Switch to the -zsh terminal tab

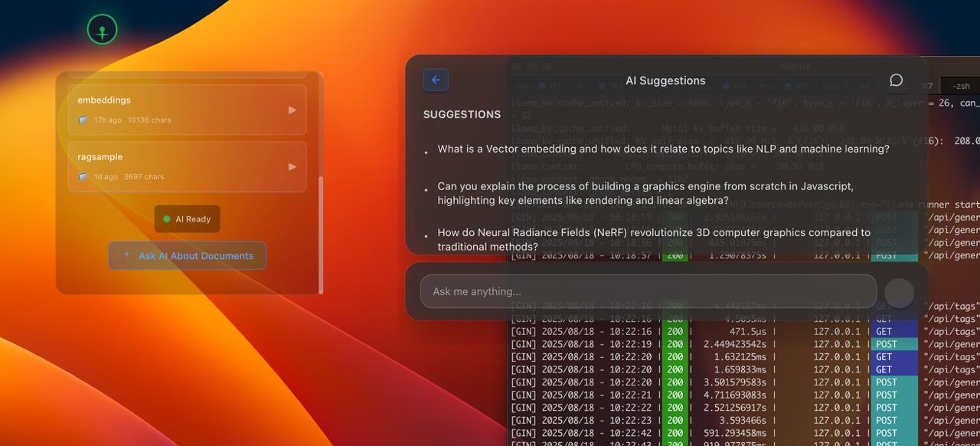pos(960,86)
